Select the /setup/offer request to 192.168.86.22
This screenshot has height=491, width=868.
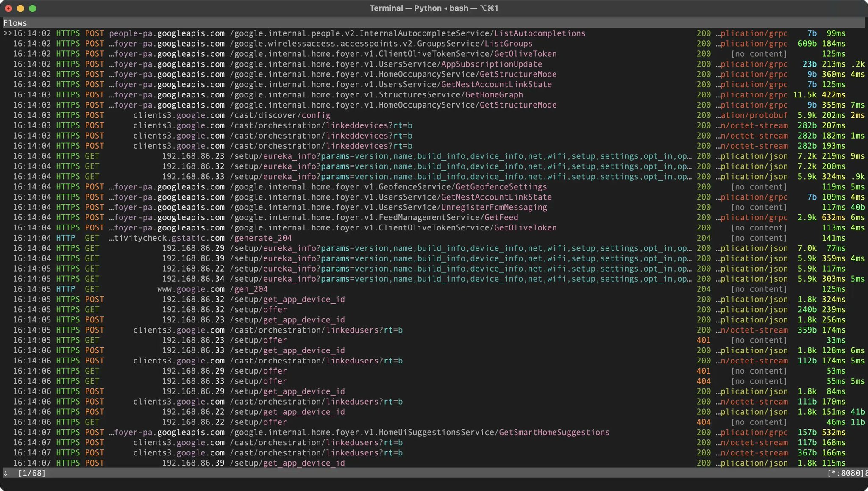(434, 422)
